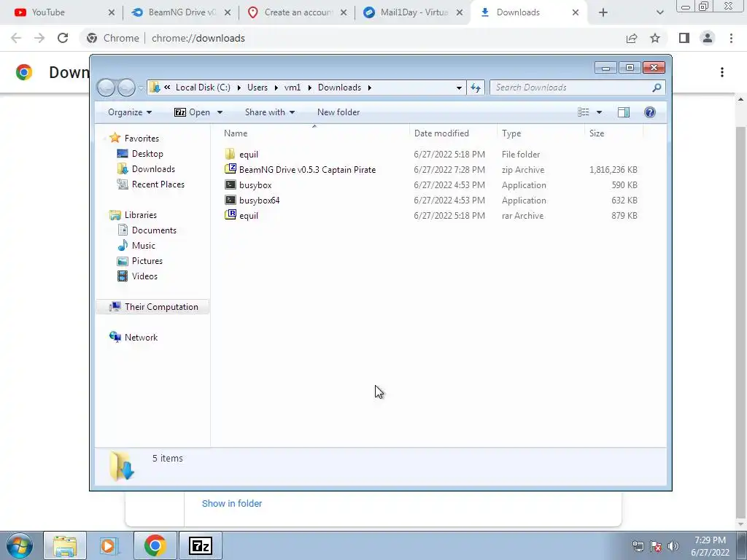Viewport: 747px width, 560px height.
Task: Close the YouTube tab
Action: [x=112, y=13]
